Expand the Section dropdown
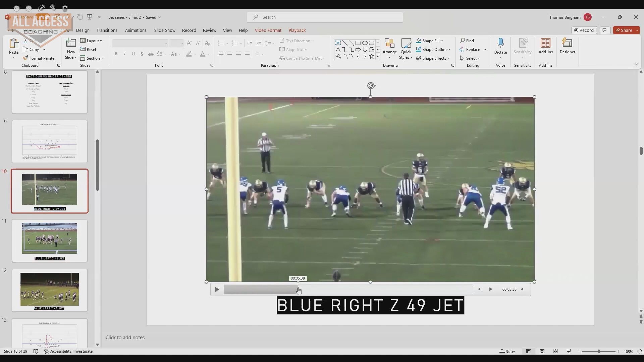The height and width of the screenshot is (362, 644). [x=92, y=58]
